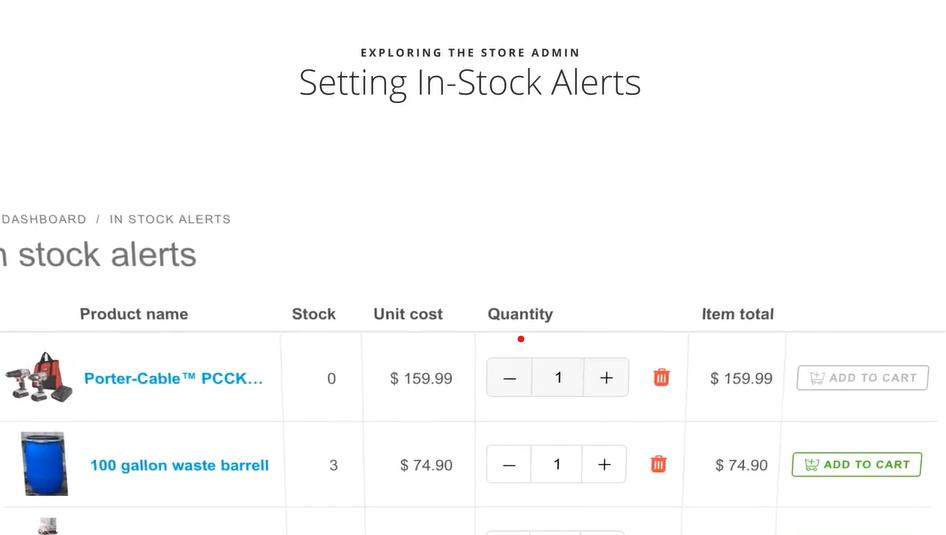
Task: Click the Unit cost column header
Action: click(408, 314)
